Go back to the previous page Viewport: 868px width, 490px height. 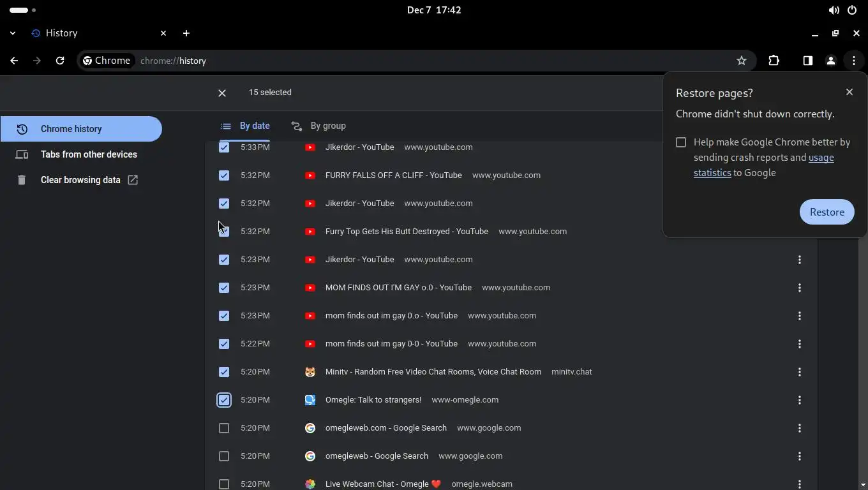tap(14, 61)
